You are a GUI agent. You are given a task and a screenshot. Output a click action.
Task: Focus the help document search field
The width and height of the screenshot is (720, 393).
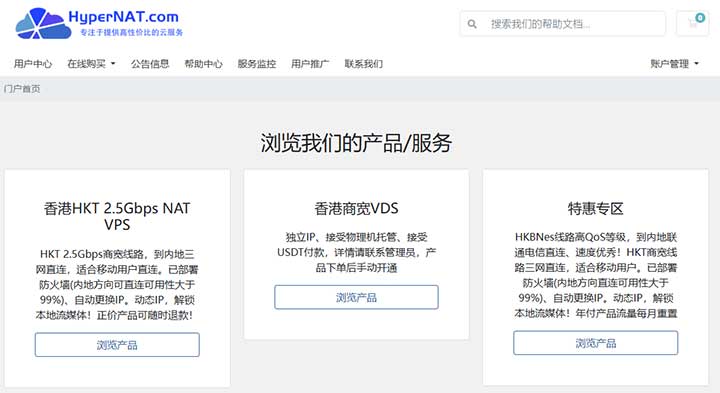point(562,23)
